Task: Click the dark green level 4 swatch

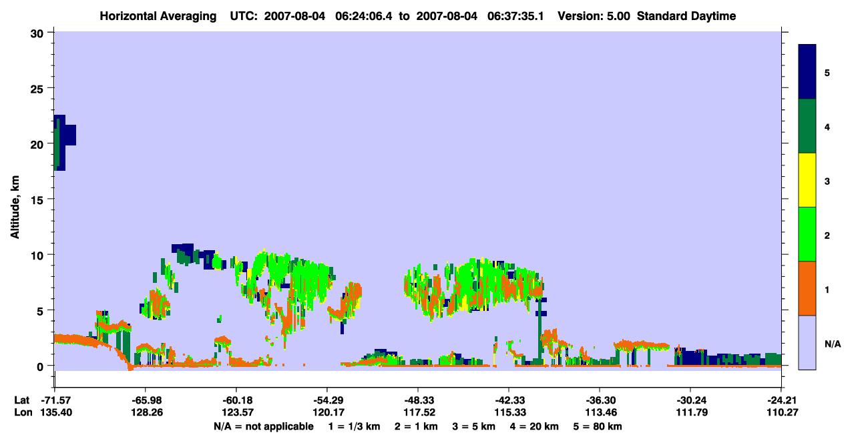Action: pos(807,126)
